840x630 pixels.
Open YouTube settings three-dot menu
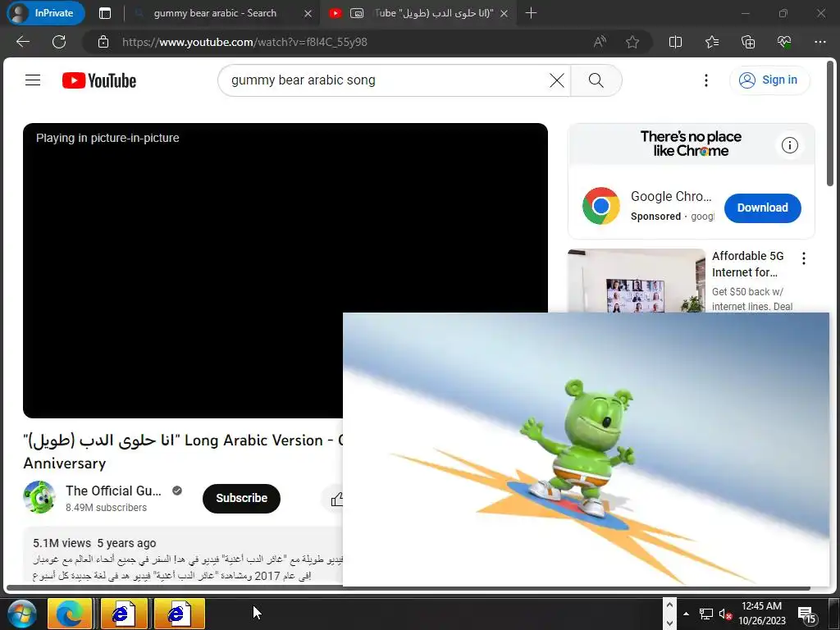point(706,80)
